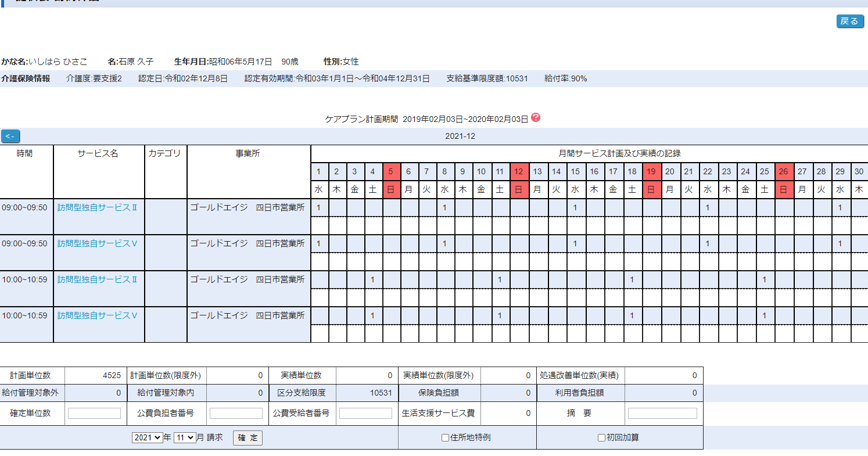Click the red day 26 header cell
Image resolution: width=868 pixels, height=456 pixels.
[x=784, y=171]
